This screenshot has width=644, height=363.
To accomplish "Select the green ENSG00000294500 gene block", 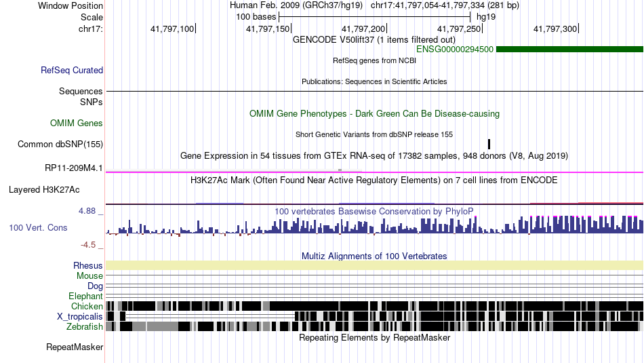I will click(x=569, y=50).
